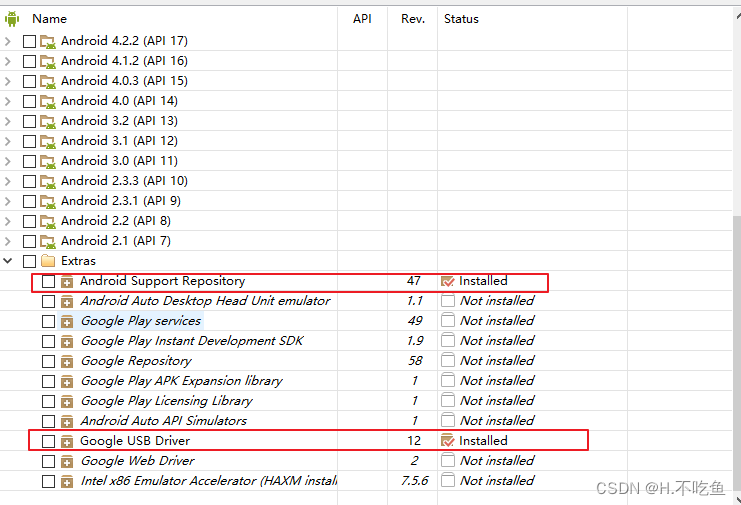Click installed status icon for Android Support Repository
The image size is (741, 505).
447,281
